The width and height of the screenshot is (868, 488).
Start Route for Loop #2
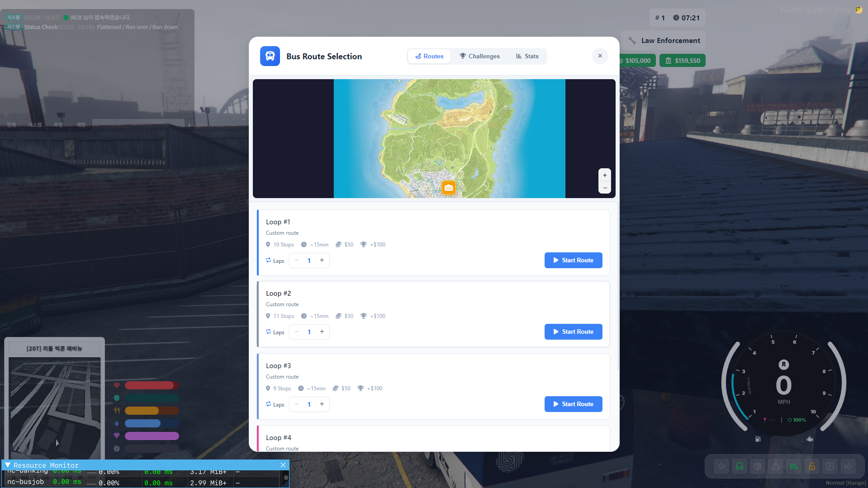coord(574,332)
